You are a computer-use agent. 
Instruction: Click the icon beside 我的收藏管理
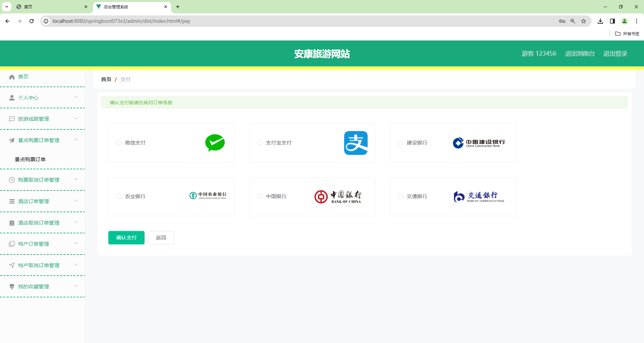(x=12, y=286)
